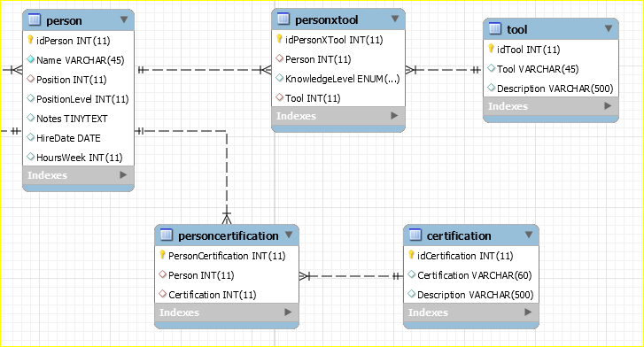
Task: Expand Indexes section of the tool table
Action: coord(608,106)
